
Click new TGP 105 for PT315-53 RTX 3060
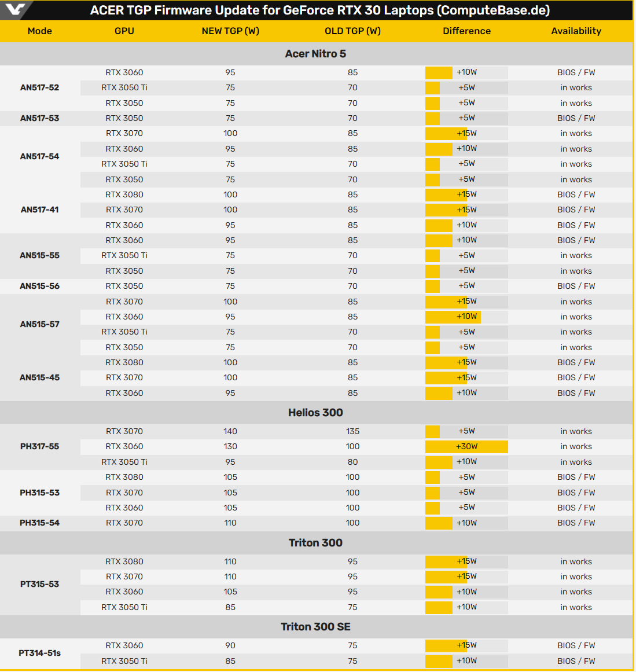pos(230,592)
